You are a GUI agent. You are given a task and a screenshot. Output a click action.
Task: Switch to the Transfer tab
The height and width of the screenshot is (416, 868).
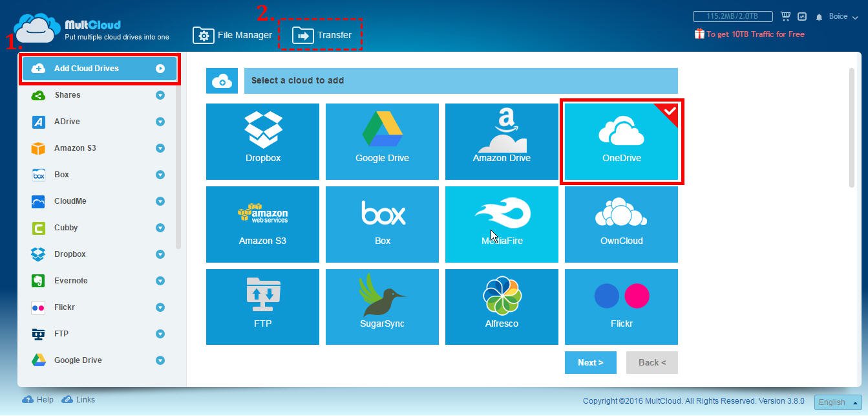[x=321, y=35]
